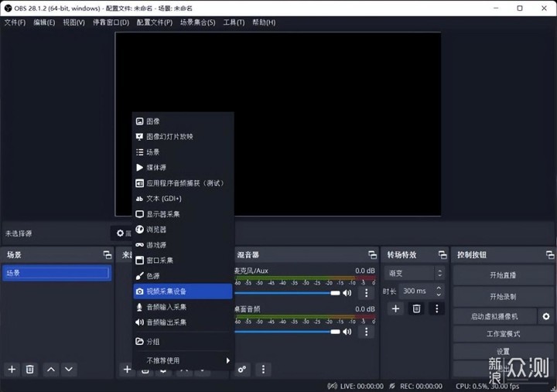
Task: Open the 帮助(H) menu
Action: [x=264, y=22]
